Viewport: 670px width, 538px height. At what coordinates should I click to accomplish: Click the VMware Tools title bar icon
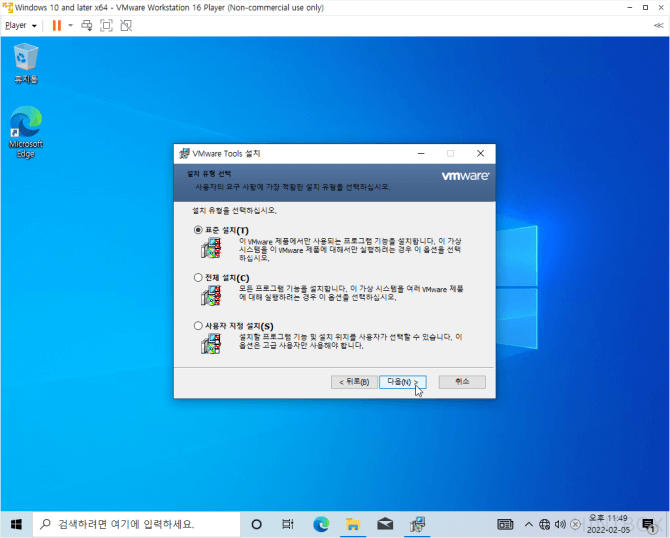click(x=184, y=153)
